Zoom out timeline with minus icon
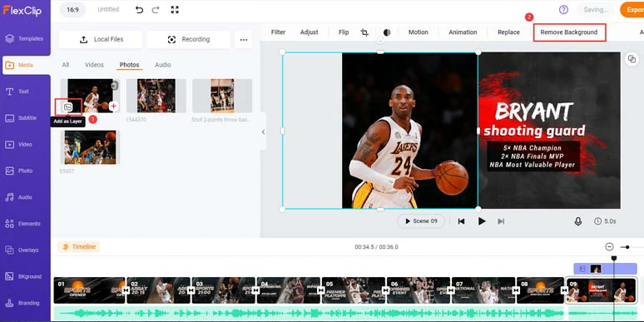 (x=610, y=247)
